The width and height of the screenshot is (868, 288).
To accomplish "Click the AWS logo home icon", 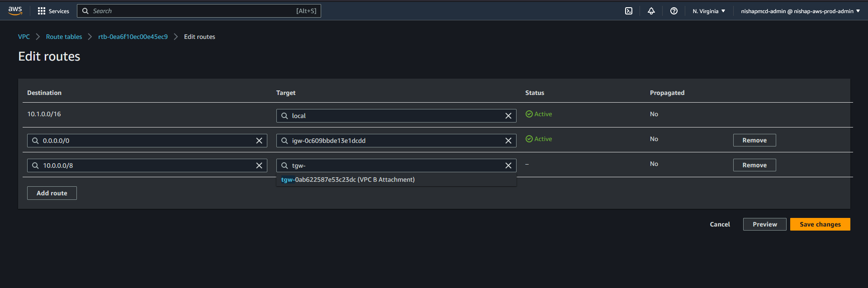I will (x=15, y=11).
